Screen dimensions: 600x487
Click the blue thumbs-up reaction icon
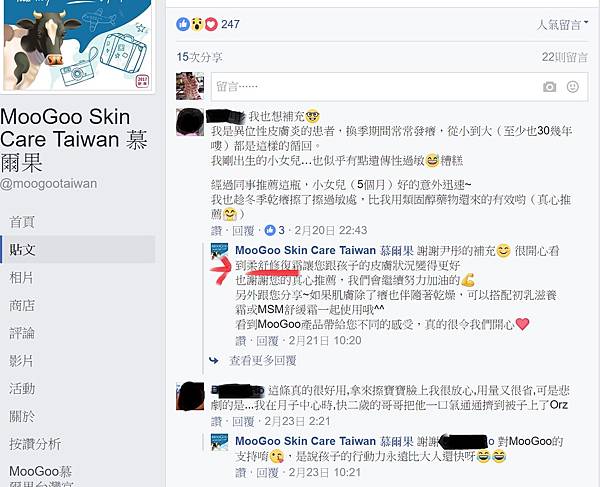click(183, 24)
